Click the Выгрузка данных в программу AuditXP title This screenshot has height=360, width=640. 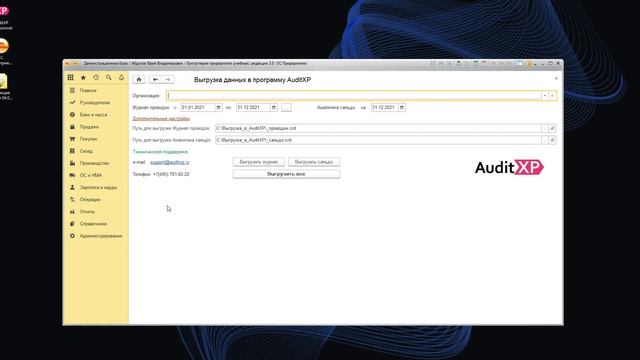[x=252, y=80]
